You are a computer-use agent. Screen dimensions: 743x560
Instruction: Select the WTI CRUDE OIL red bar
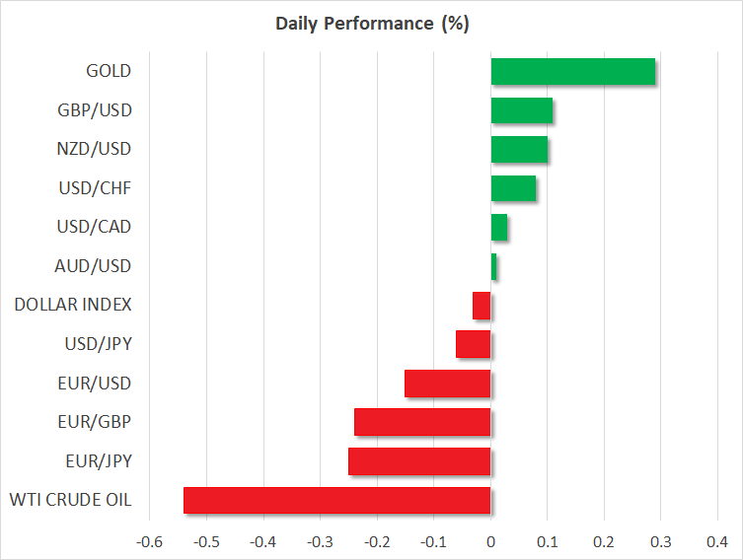pyautogui.click(x=336, y=500)
